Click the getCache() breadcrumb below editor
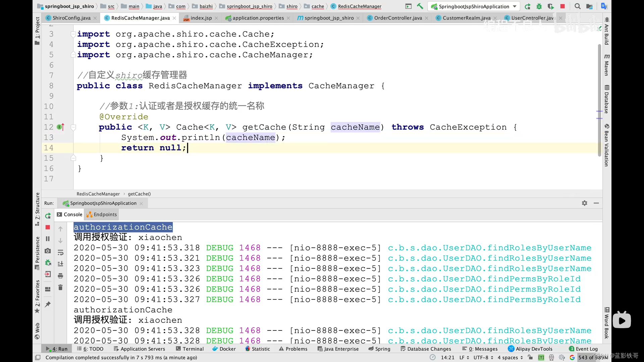 (x=139, y=194)
